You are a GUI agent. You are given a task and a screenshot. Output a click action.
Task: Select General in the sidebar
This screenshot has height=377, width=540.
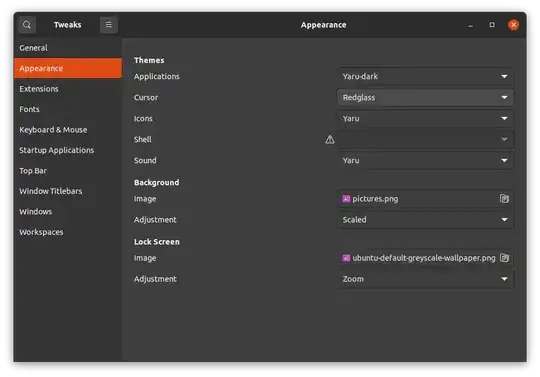(68, 48)
